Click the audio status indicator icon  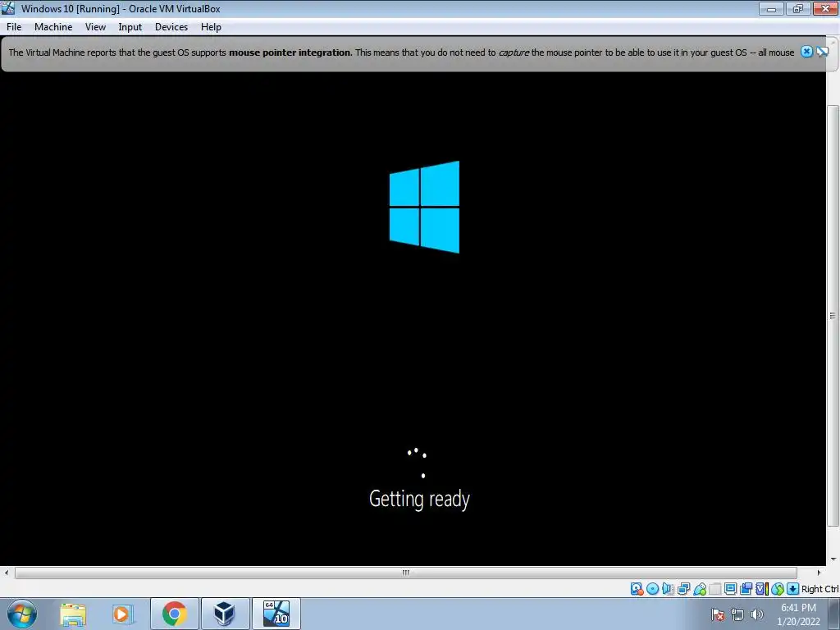tap(668, 589)
